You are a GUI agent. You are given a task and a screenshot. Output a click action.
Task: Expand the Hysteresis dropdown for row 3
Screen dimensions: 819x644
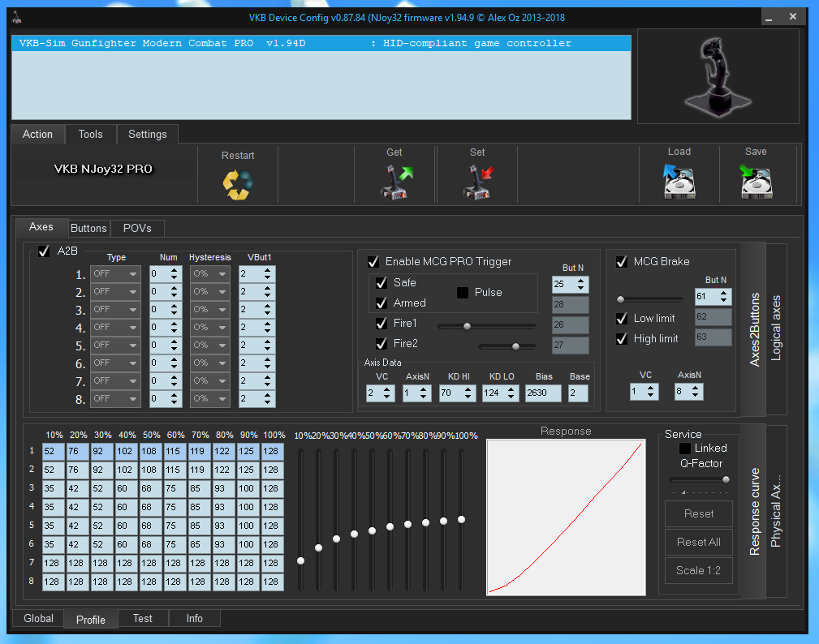click(210, 310)
